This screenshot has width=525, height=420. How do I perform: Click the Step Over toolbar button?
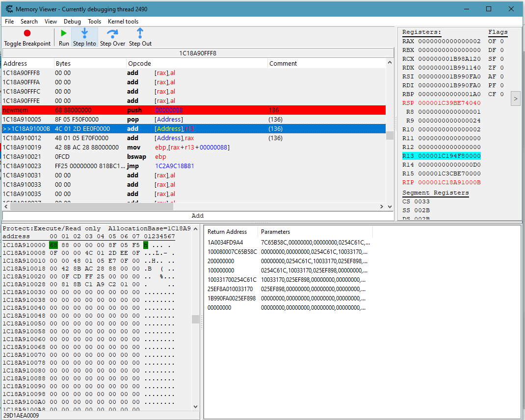coord(112,37)
